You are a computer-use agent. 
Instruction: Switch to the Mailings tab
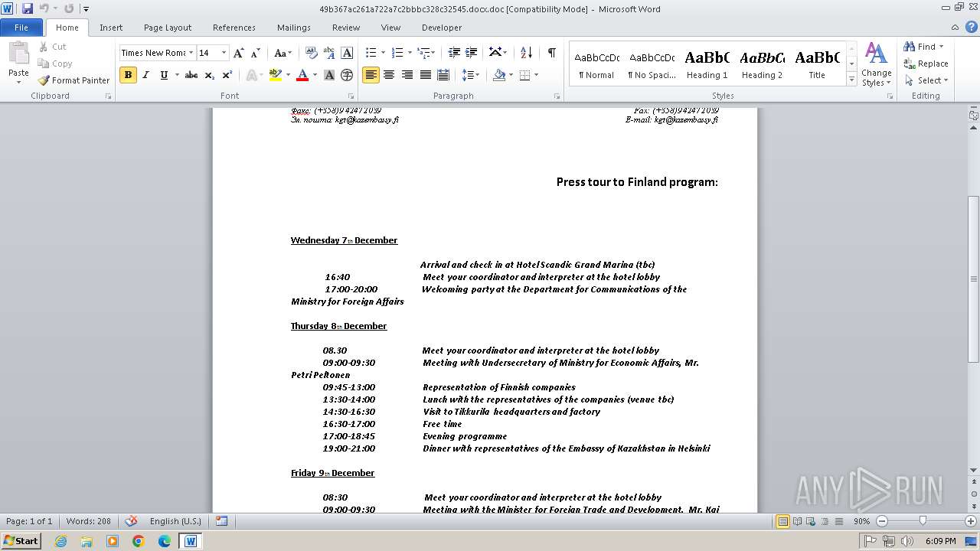[x=294, y=28]
